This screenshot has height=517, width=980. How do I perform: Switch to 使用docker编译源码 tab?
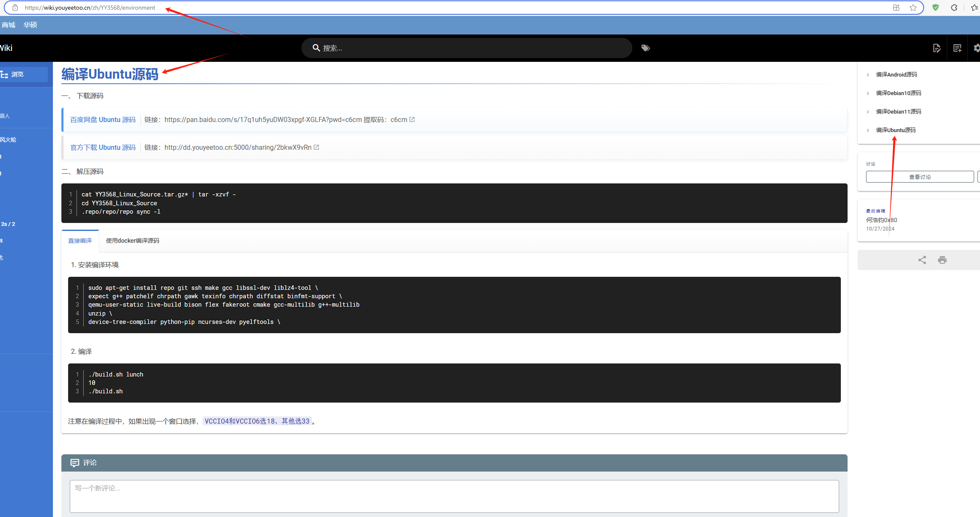pyautogui.click(x=132, y=241)
